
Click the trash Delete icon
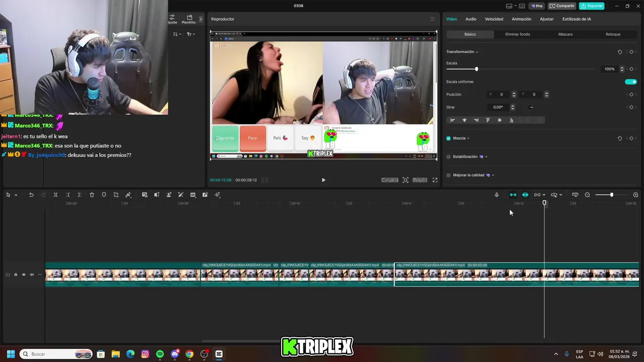(92, 195)
